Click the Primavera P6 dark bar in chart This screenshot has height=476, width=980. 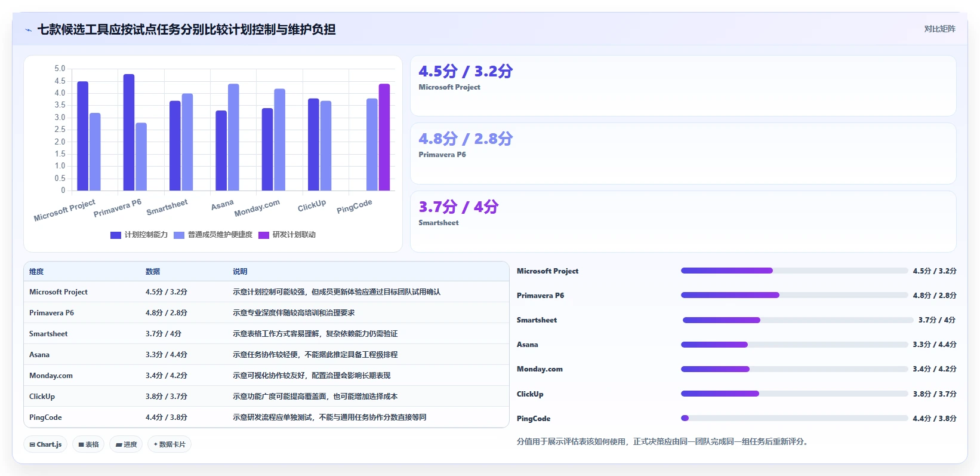coord(129,133)
